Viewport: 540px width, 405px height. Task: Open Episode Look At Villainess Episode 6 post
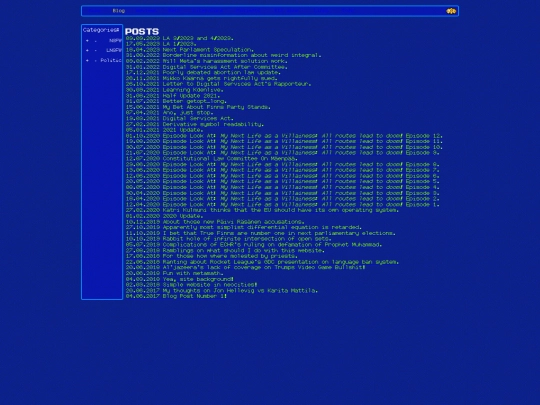click(x=301, y=176)
